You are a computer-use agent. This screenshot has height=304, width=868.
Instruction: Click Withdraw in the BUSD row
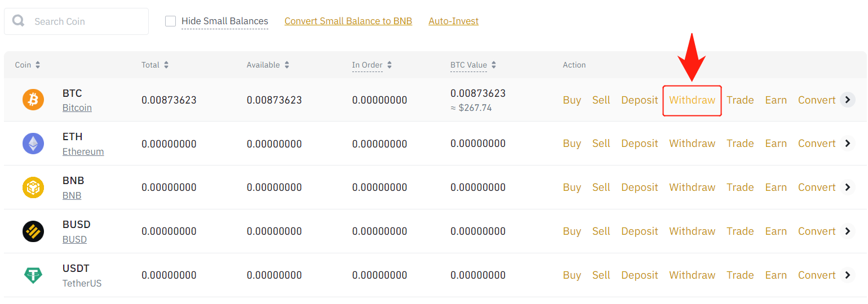click(692, 231)
